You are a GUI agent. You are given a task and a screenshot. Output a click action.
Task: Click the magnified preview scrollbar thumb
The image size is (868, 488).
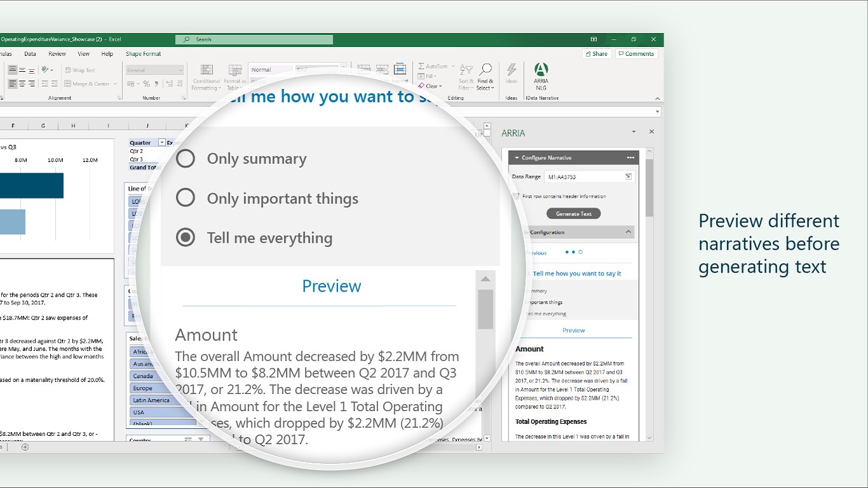pos(485,309)
